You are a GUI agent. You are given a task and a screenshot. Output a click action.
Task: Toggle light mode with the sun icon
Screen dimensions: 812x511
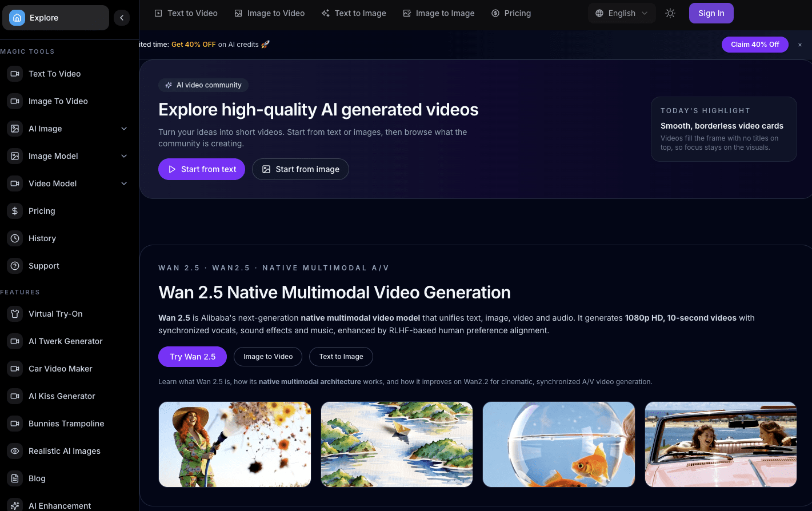point(670,13)
